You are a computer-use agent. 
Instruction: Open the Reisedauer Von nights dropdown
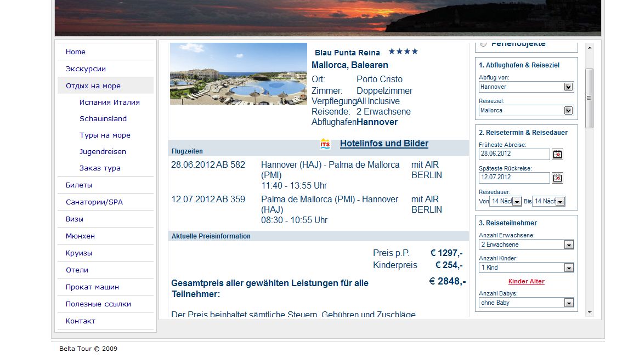(x=506, y=201)
